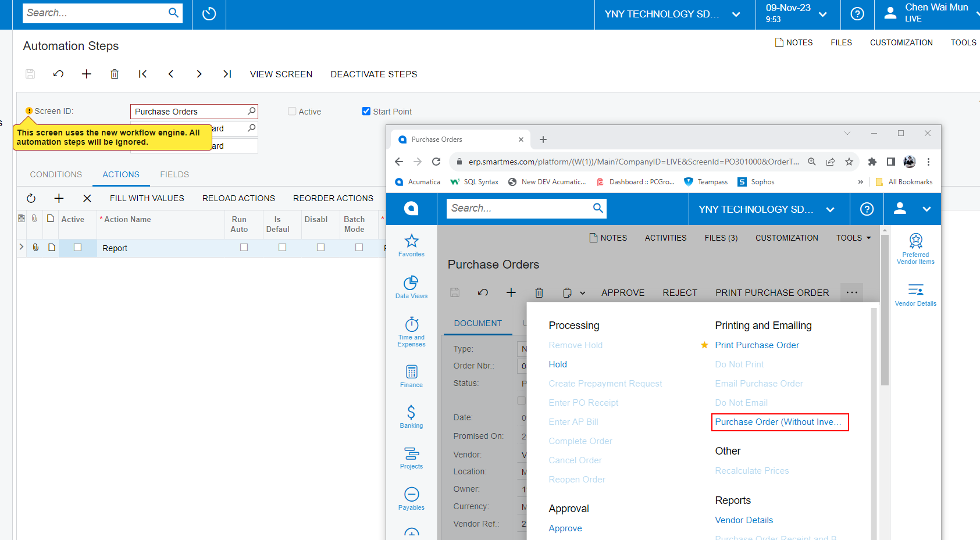Open the Projects workspace
This screenshot has height=540, width=980.
point(411,458)
